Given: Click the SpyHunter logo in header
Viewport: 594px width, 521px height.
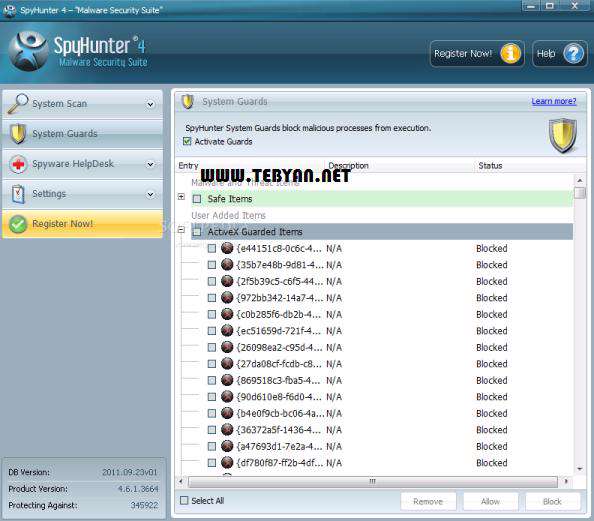Looking at the screenshot, I should click(x=29, y=52).
